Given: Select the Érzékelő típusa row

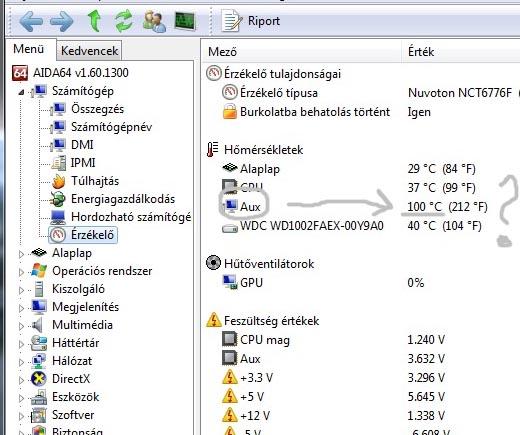Looking at the screenshot, I should [x=279, y=93].
